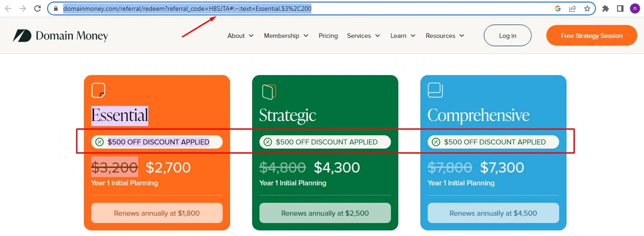This screenshot has height=236, width=644.
Task: Click the Essential discount percent badge icon
Action: pyautogui.click(x=100, y=142)
